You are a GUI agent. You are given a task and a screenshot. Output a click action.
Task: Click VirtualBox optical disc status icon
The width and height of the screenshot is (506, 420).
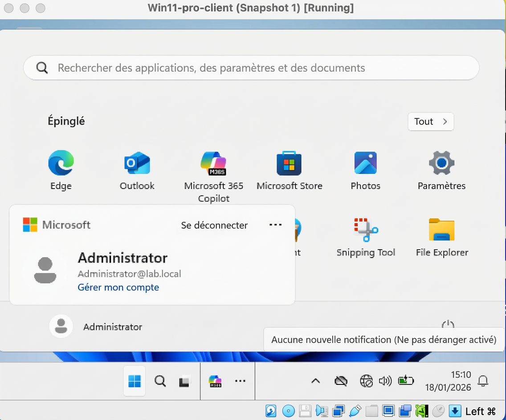[x=288, y=411]
